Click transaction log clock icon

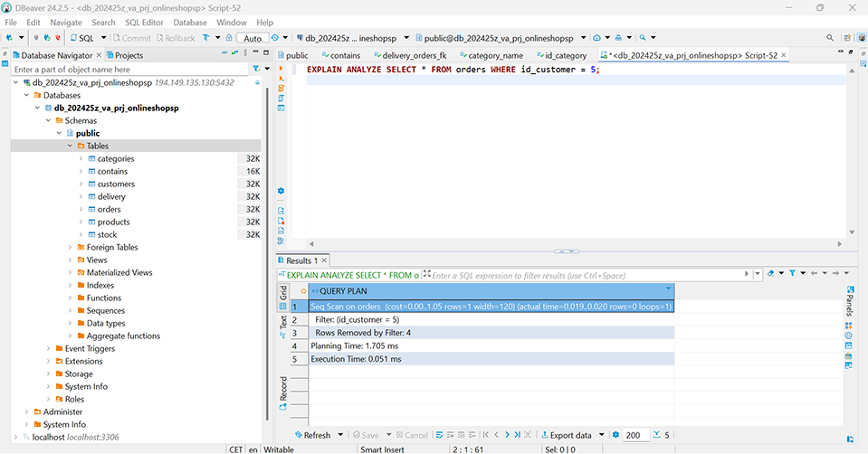(275, 38)
